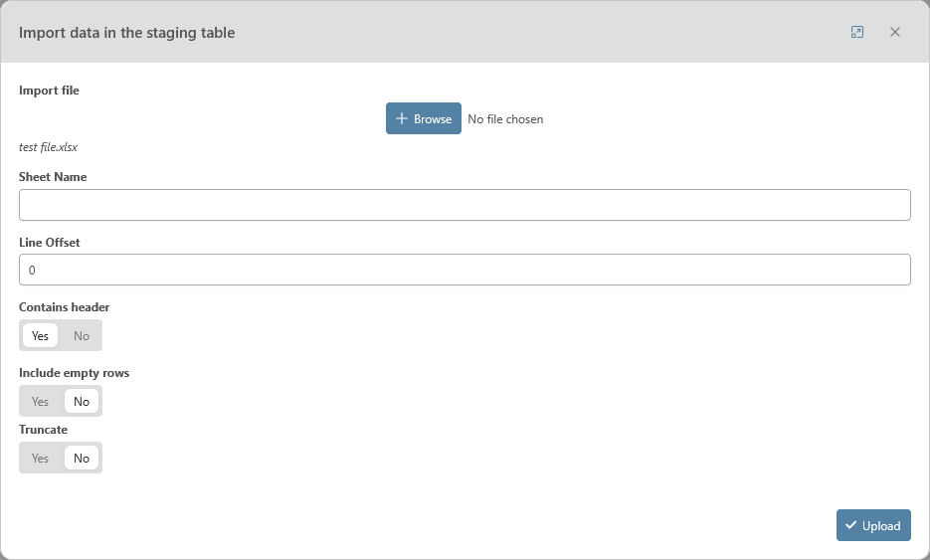Screen dimensions: 930x560
Task: Set Contains header to No
Action: [82, 336]
